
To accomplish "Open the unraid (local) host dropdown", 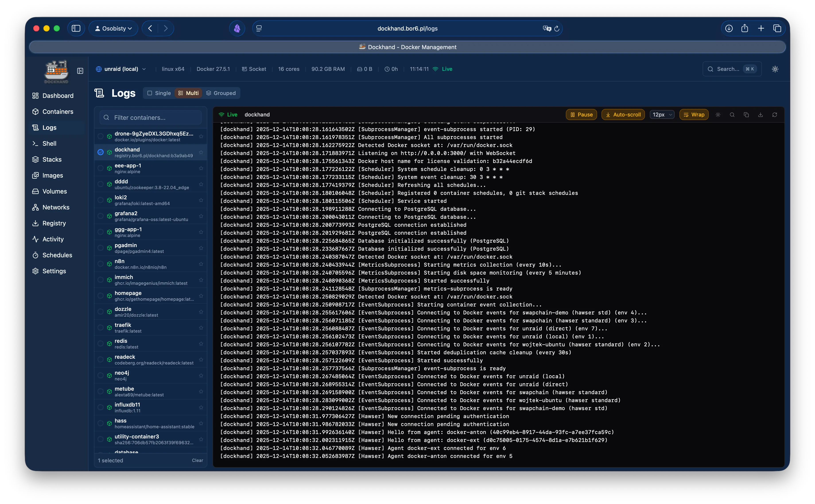I will coord(121,69).
